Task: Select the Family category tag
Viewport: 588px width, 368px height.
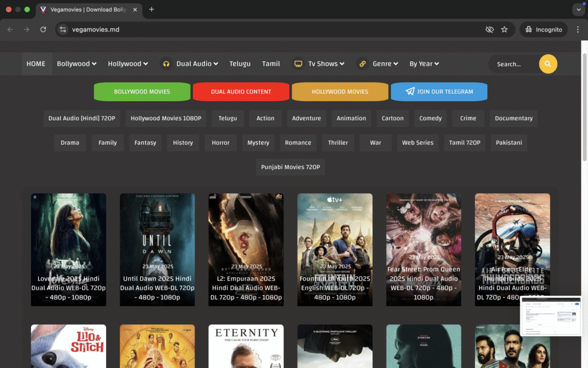Action: click(x=107, y=143)
